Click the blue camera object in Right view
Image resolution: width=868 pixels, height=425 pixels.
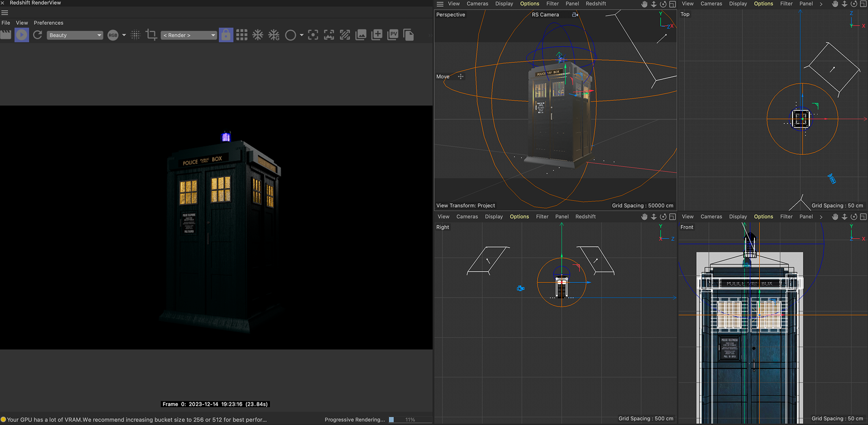point(521,288)
